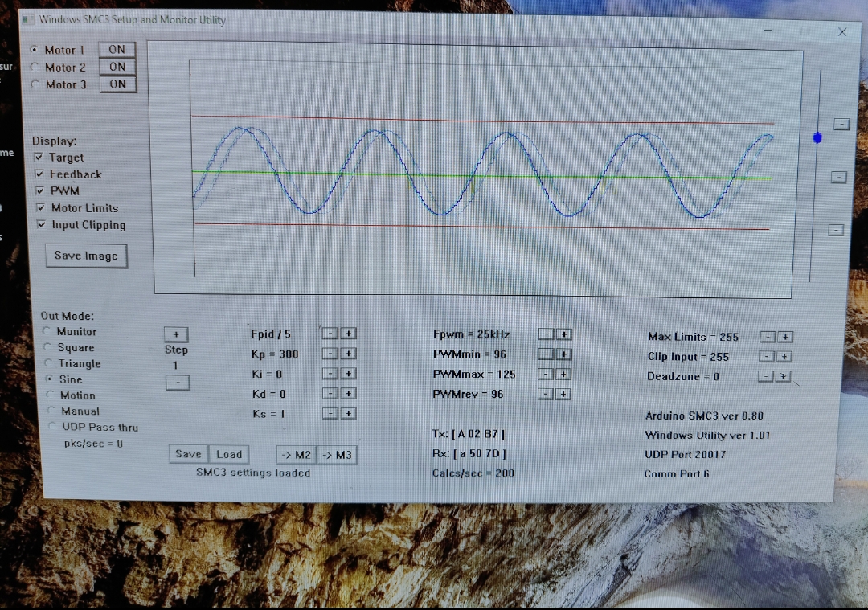Select Motor 1 radio button

tap(35, 50)
